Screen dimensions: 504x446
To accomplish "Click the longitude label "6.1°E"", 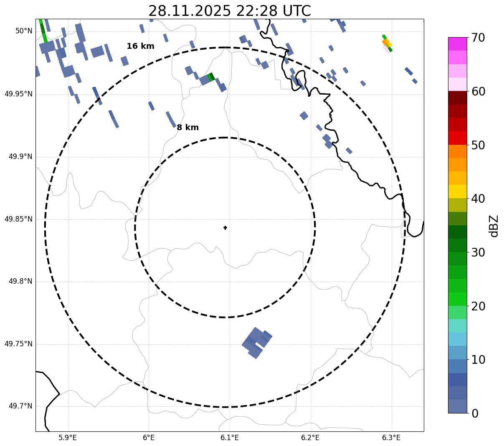I will pyautogui.click(x=230, y=438).
